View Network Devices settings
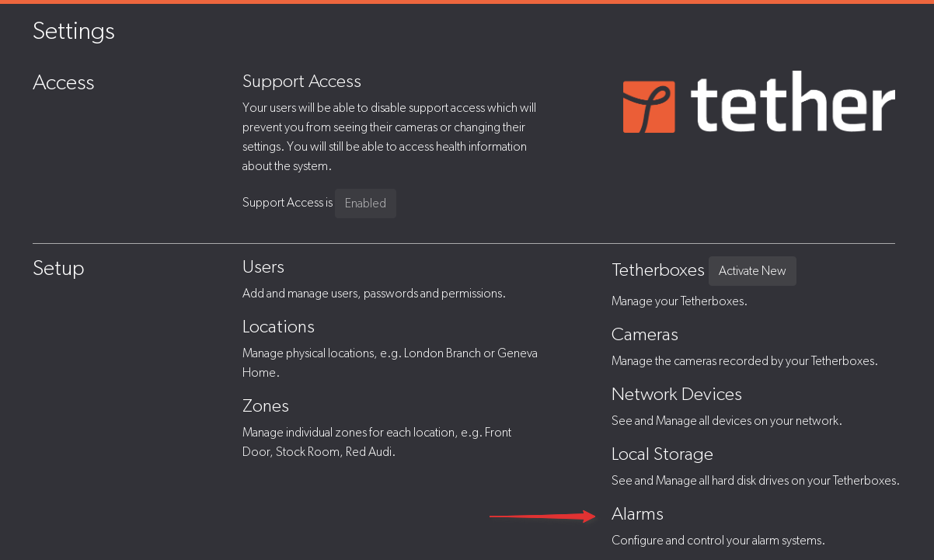 [x=676, y=395]
